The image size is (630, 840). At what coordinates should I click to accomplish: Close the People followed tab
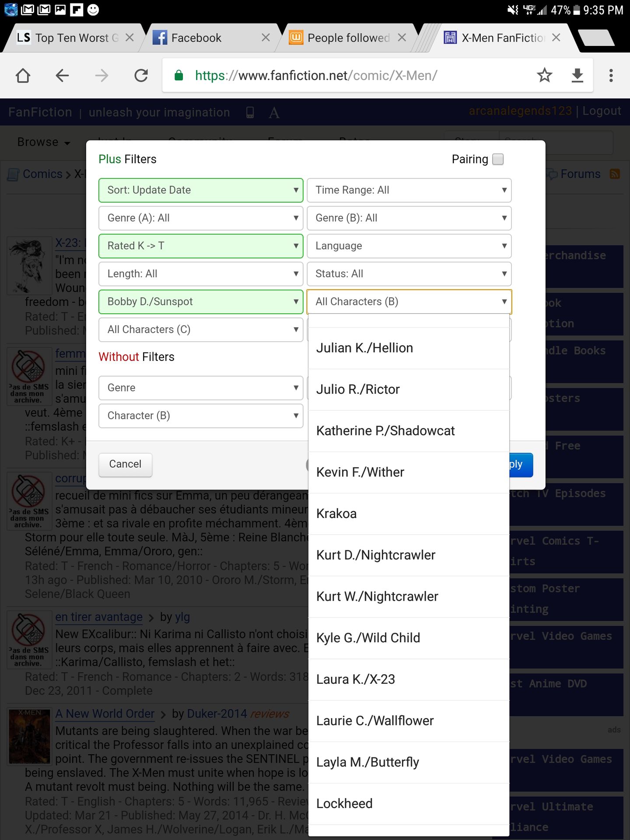click(x=402, y=38)
